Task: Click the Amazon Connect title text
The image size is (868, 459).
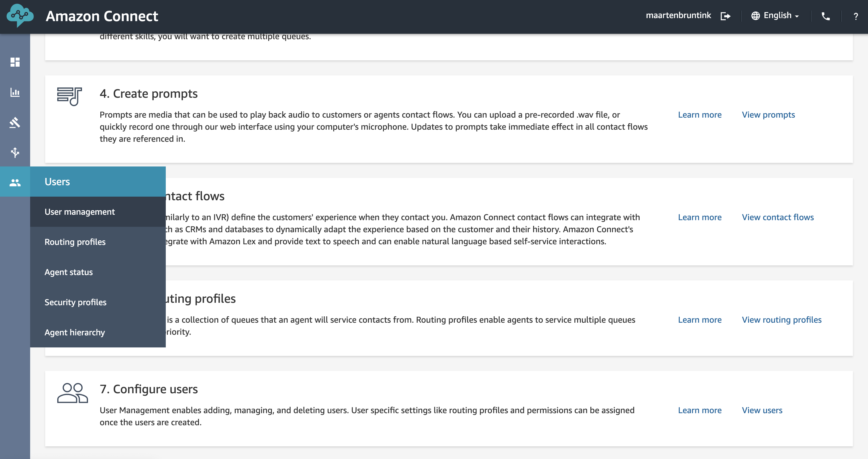Action: pos(102,16)
